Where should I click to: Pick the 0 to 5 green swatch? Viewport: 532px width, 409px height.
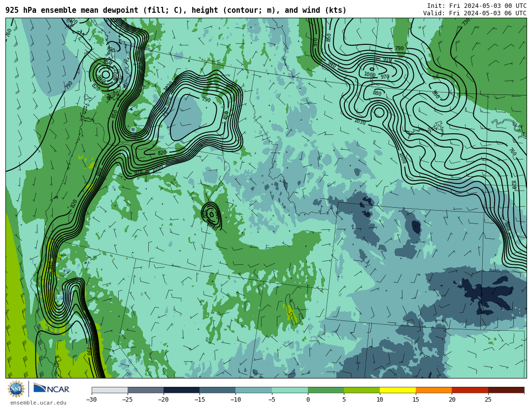326,390
